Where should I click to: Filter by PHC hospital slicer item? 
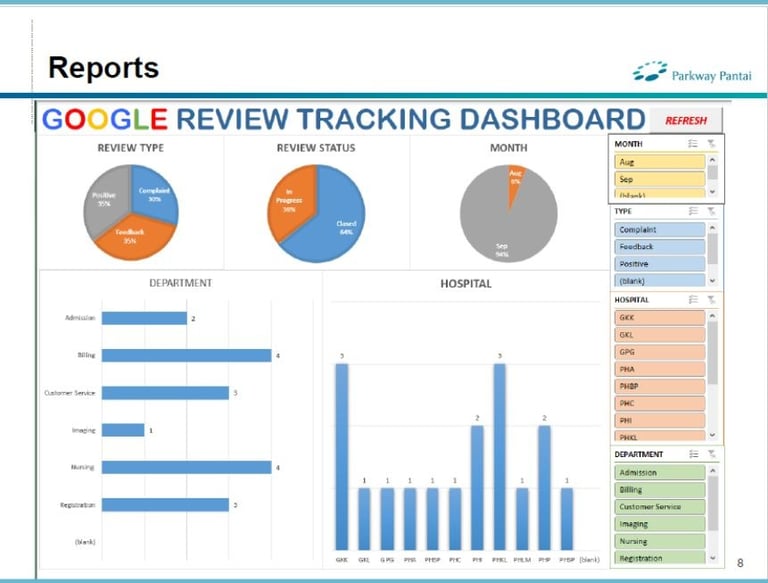click(x=659, y=403)
